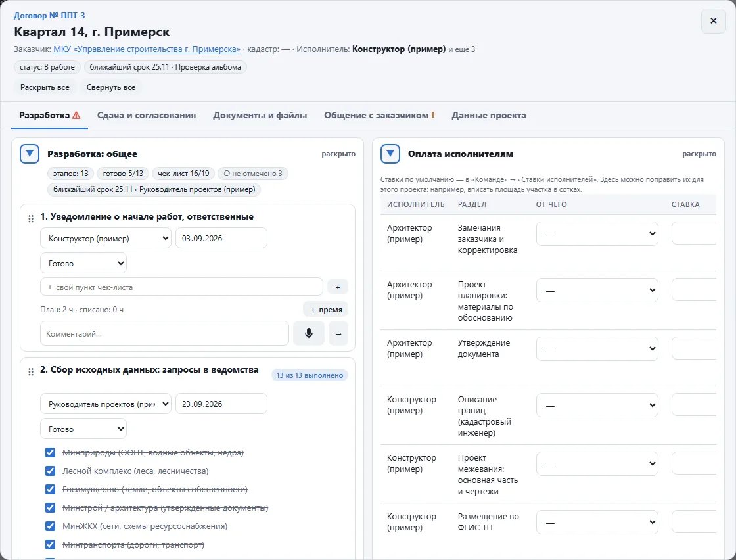Collapse the «Оплата исполнителям» panel triangle
Screen dimensions: 736x560
pos(390,154)
